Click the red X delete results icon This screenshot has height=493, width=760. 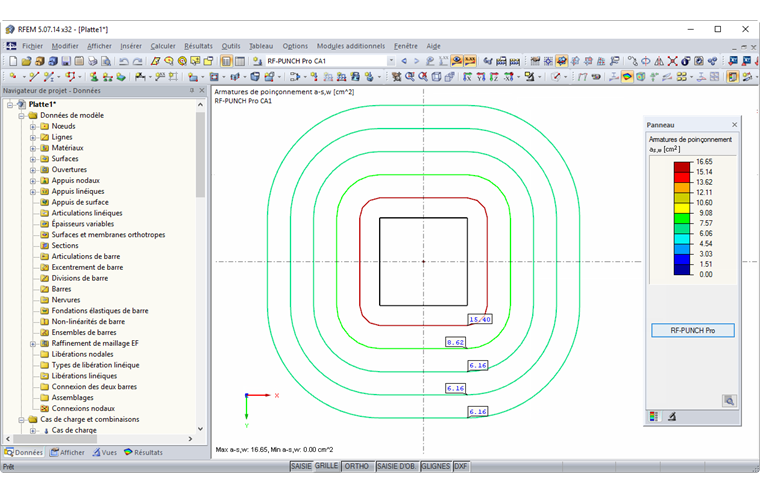pyautogui.click(x=672, y=61)
